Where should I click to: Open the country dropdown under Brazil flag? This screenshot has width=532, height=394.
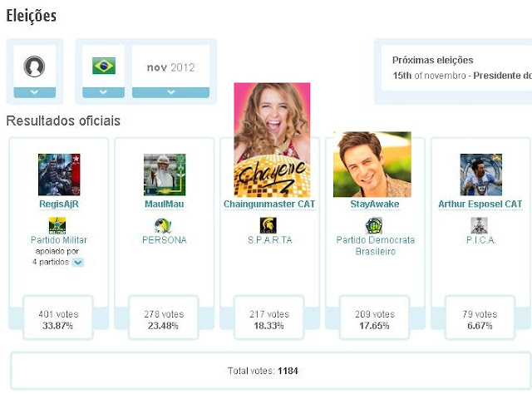(103, 92)
